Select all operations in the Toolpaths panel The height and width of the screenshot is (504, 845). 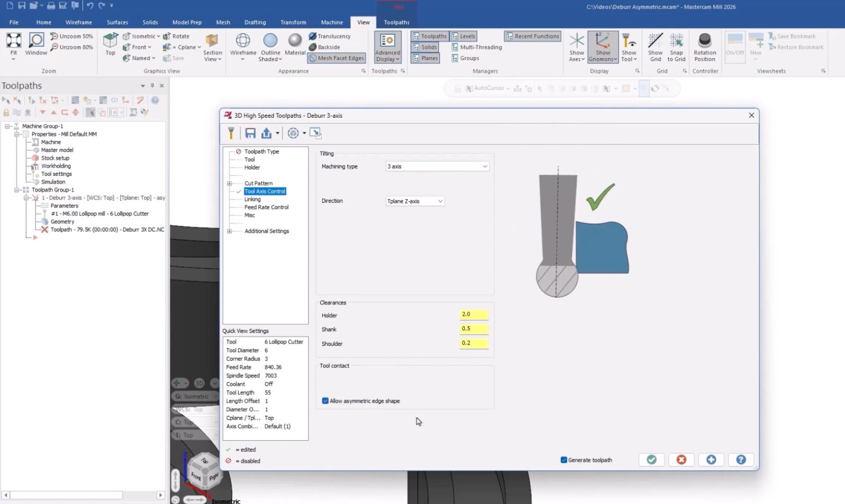(6, 100)
